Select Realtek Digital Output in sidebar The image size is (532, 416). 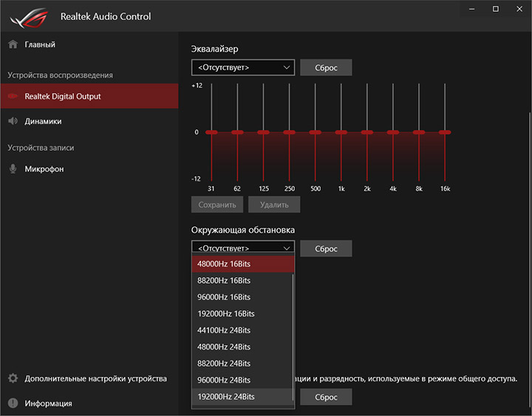[x=89, y=96]
